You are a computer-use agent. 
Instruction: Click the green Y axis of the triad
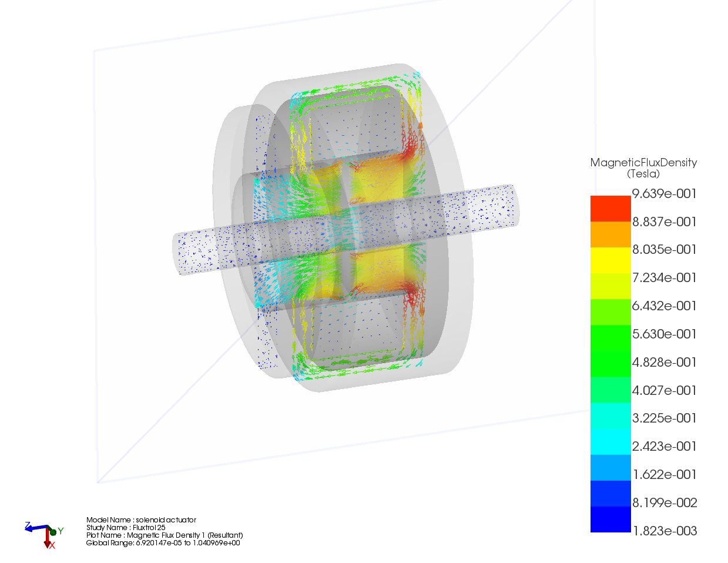(54, 531)
